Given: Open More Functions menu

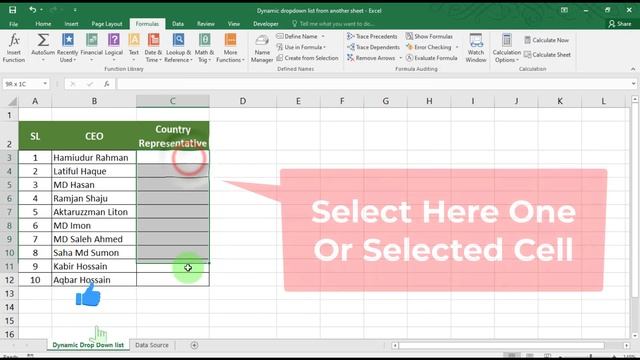Looking at the screenshot, I should 230,48.
